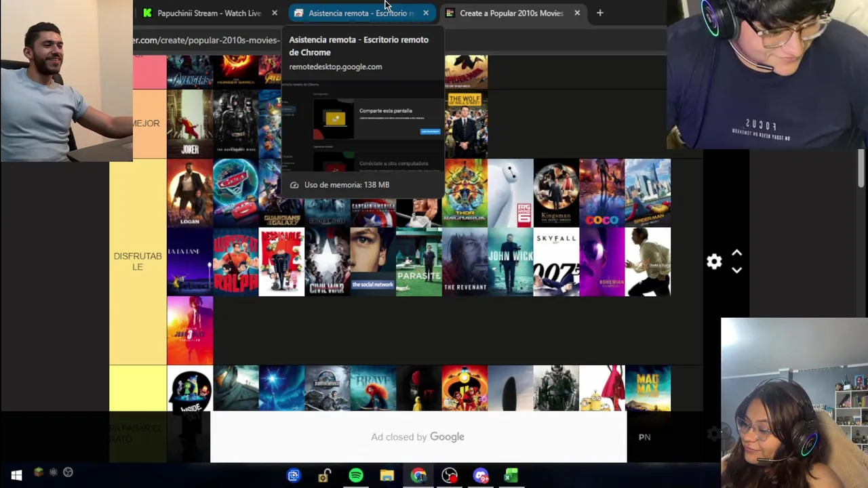Select the Social Network poster
Screen dimensions: 868x488
pyautogui.click(x=373, y=262)
